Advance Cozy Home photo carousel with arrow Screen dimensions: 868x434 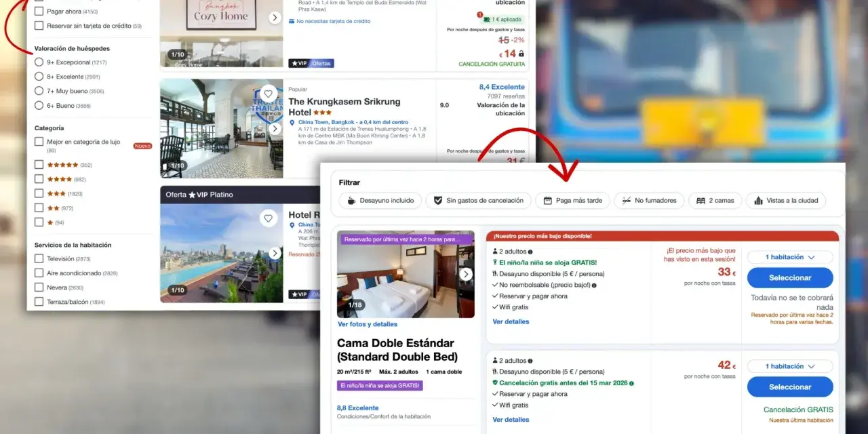coord(275,18)
